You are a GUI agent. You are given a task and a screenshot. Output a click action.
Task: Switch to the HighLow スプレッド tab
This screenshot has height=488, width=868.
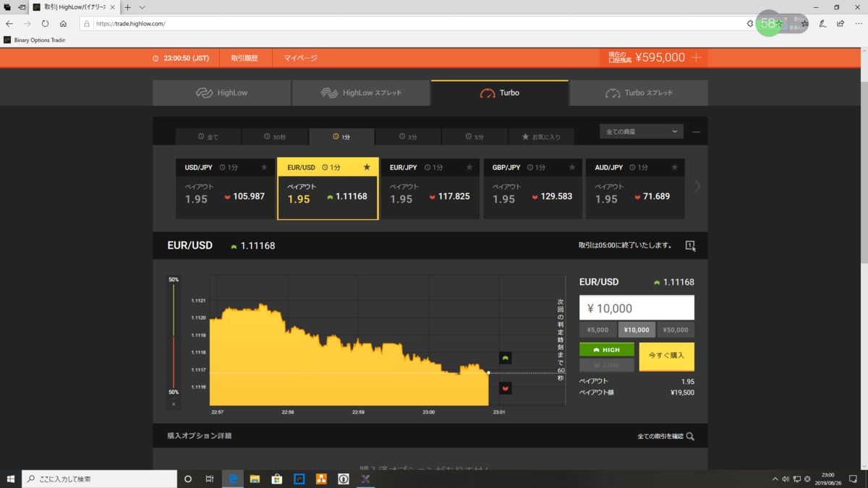(x=361, y=93)
